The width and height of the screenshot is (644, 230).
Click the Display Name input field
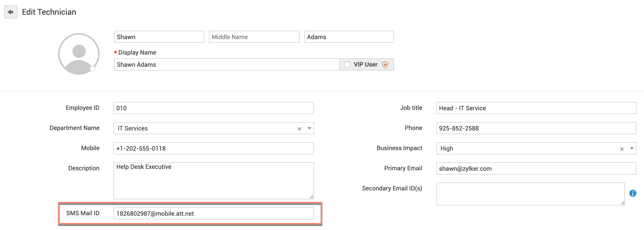pyautogui.click(x=226, y=65)
